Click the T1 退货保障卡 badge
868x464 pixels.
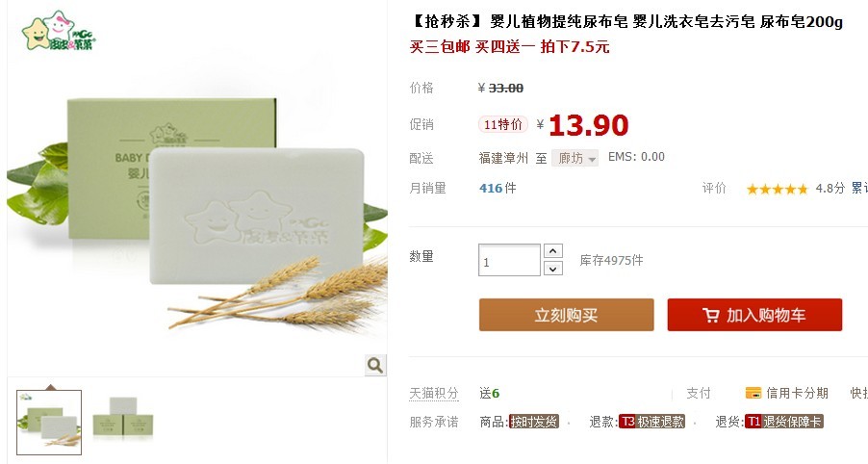click(x=784, y=422)
